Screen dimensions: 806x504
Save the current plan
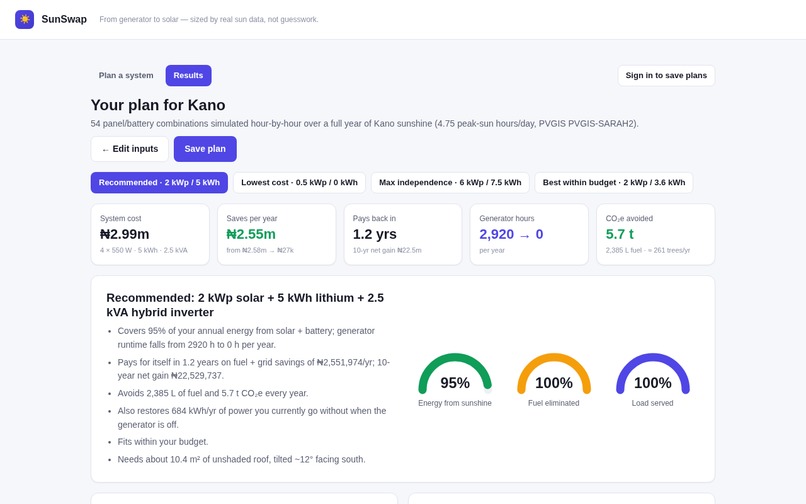tap(205, 149)
